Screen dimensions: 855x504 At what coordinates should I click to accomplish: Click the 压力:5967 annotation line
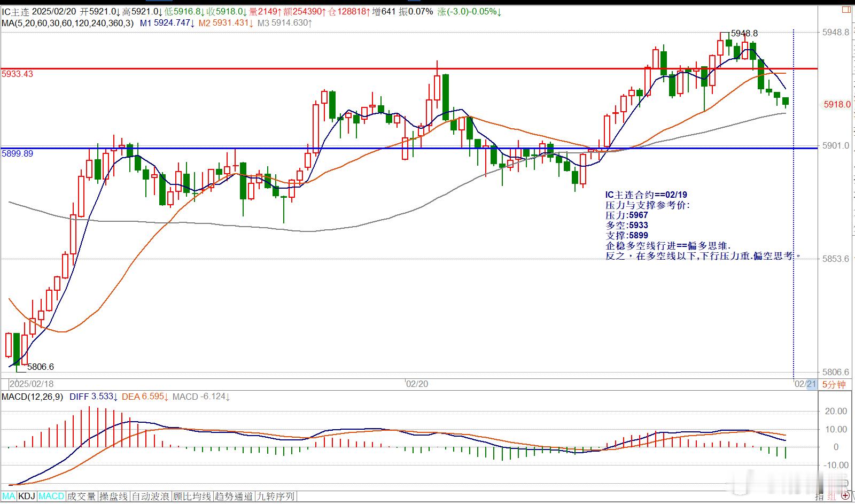(x=626, y=215)
